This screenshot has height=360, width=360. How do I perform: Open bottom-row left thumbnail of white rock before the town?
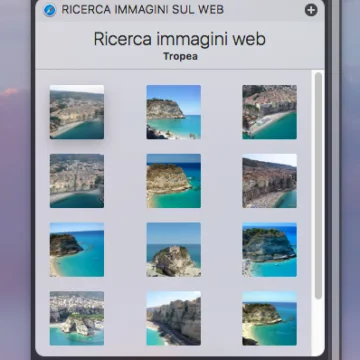coord(77,318)
